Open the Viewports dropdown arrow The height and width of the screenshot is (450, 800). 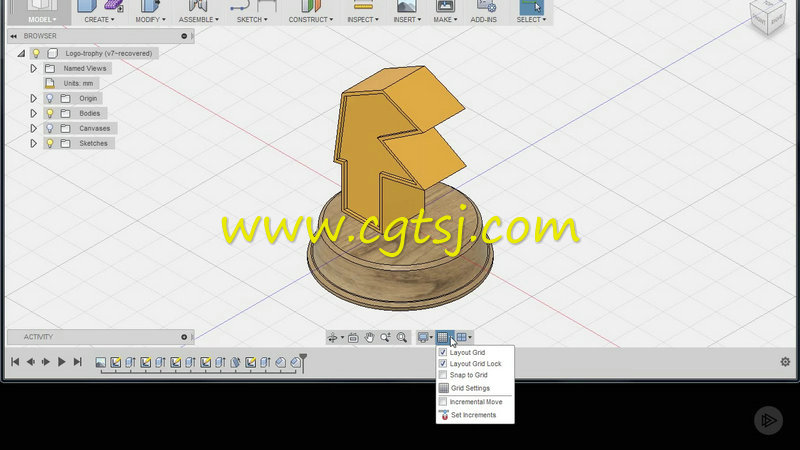470,337
